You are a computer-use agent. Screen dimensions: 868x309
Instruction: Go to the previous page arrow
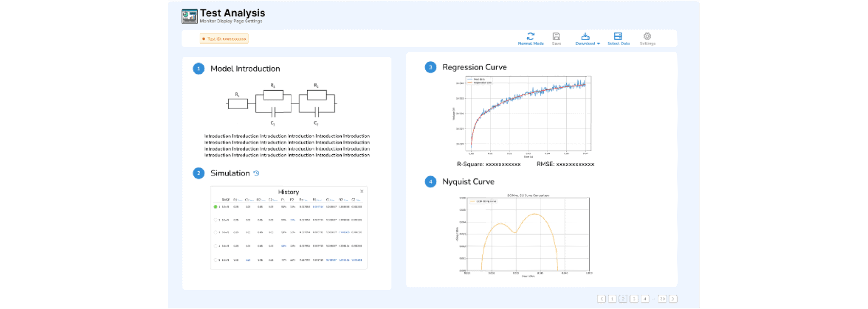[x=602, y=299]
